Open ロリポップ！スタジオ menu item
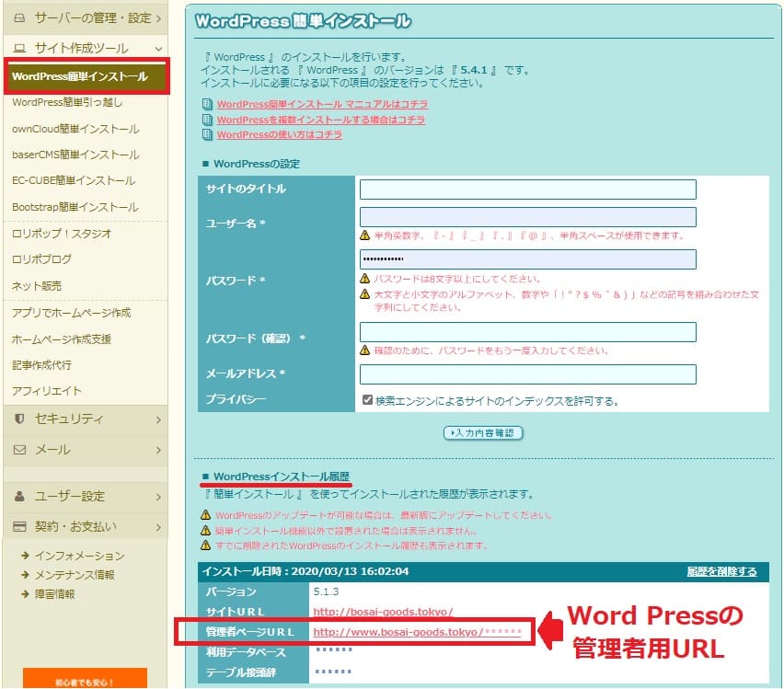This screenshot has width=784, height=689. coord(62,234)
